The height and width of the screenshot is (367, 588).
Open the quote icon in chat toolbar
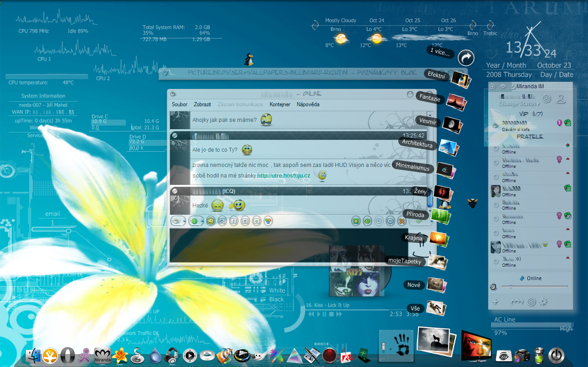[390, 221]
